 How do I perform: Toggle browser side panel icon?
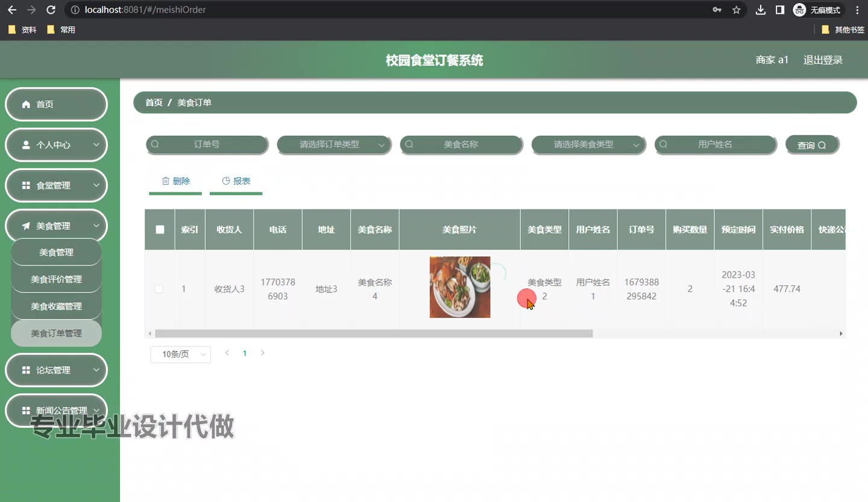coord(780,10)
